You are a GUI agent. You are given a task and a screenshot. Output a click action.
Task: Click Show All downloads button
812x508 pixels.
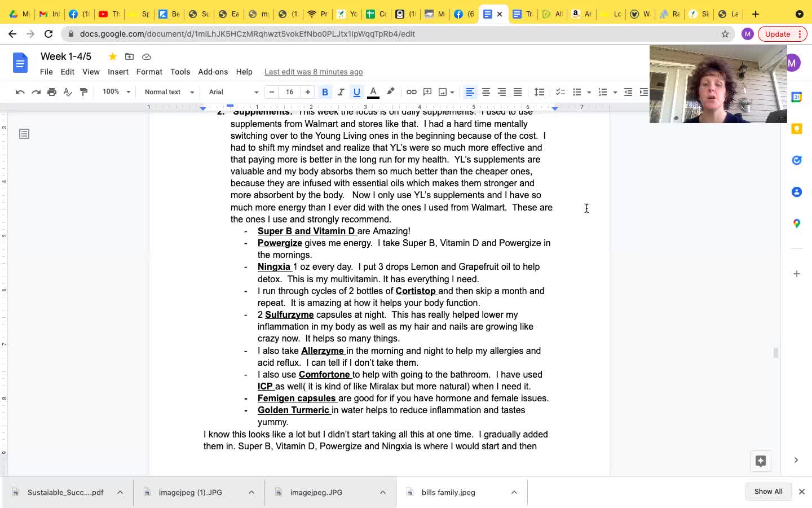point(768,491)
